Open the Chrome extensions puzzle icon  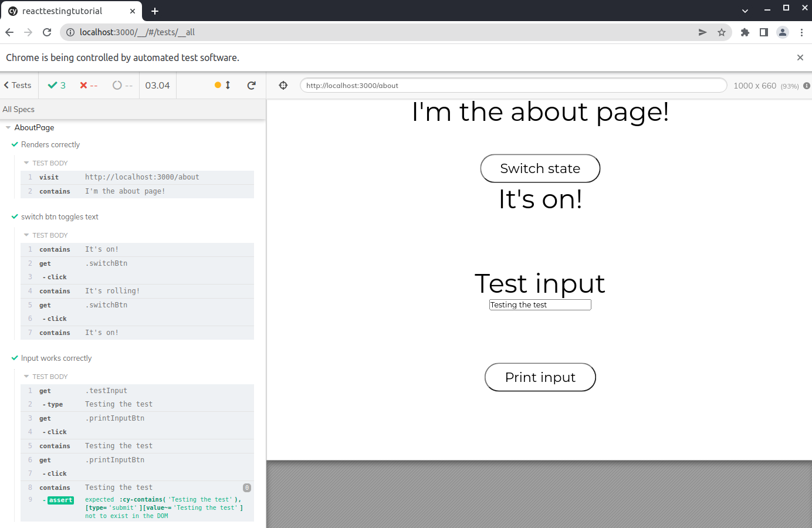(745, 33)
